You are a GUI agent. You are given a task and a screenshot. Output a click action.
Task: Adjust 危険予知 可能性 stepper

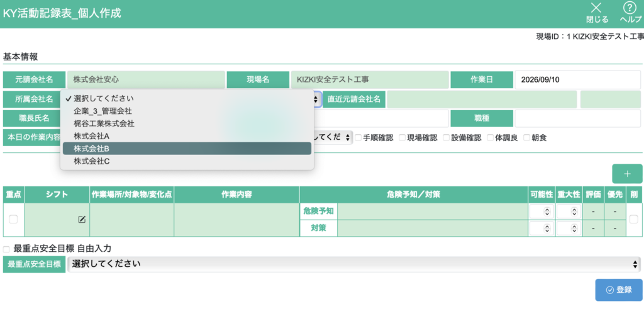541,212
